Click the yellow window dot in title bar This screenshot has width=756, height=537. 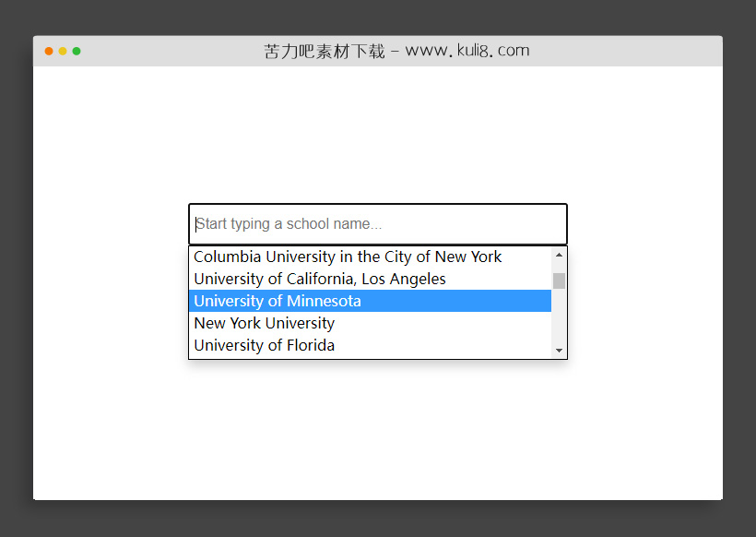(63, 52)
